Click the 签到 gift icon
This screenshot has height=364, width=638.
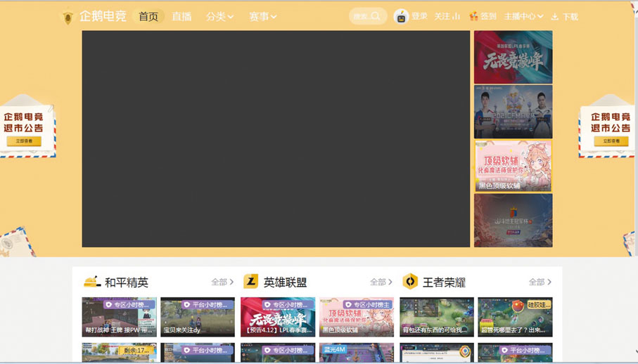(473, 16)
